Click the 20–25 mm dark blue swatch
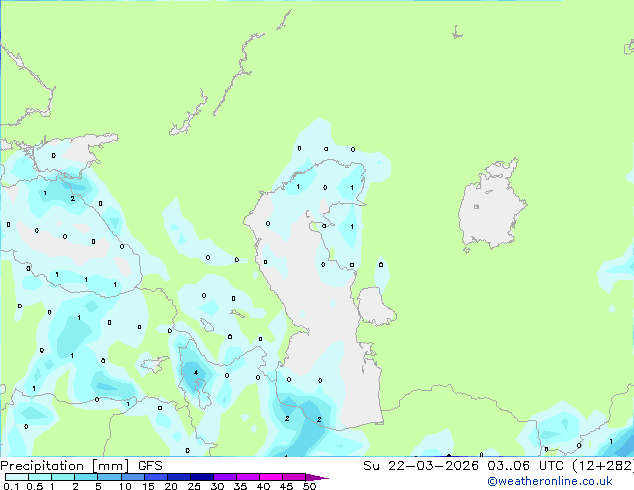This screenshot has height=490, width=634. pos(179,477)
